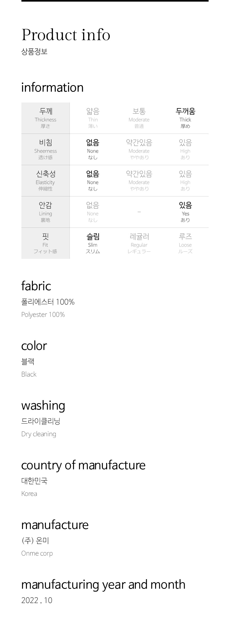Image resolution: width=230 pixels, height=644 pixels.
Task: Click the Dry cleaning washing text
Action: [39, 434]
